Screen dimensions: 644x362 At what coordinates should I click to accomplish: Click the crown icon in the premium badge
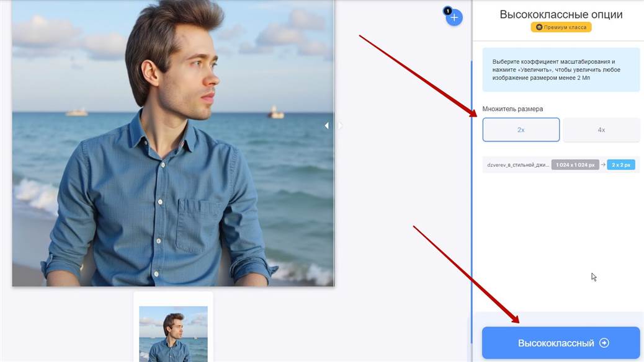(539, 27)
